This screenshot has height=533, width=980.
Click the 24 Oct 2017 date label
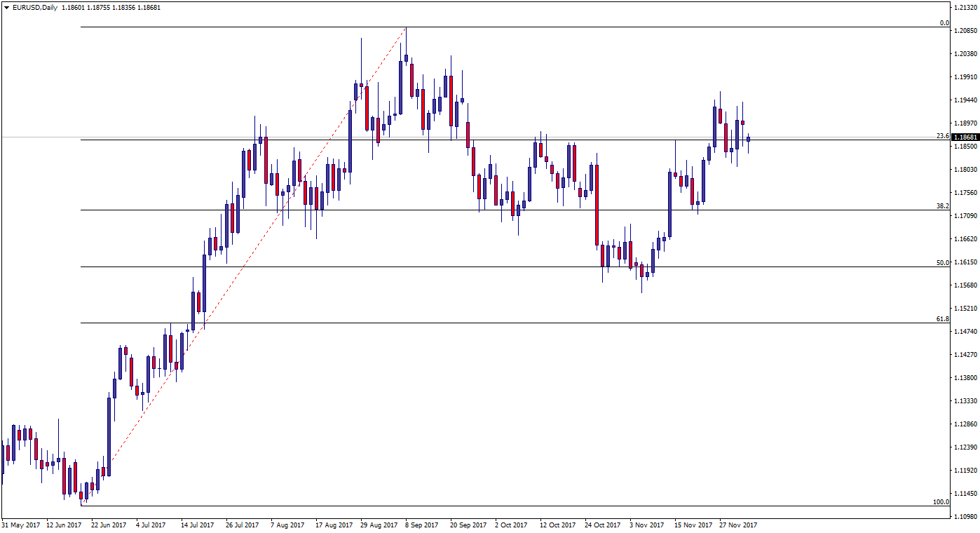(x=603, y=525)
